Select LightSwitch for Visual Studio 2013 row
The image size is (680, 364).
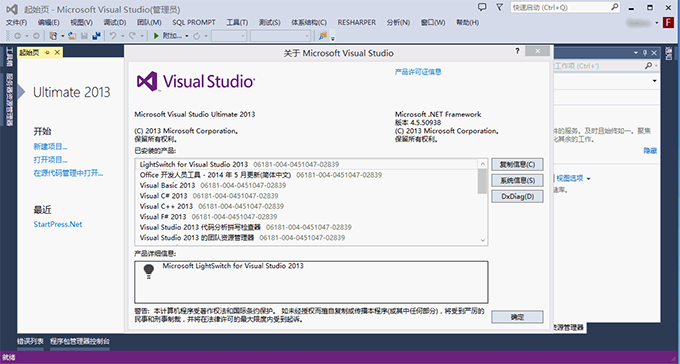pos(307,164)
